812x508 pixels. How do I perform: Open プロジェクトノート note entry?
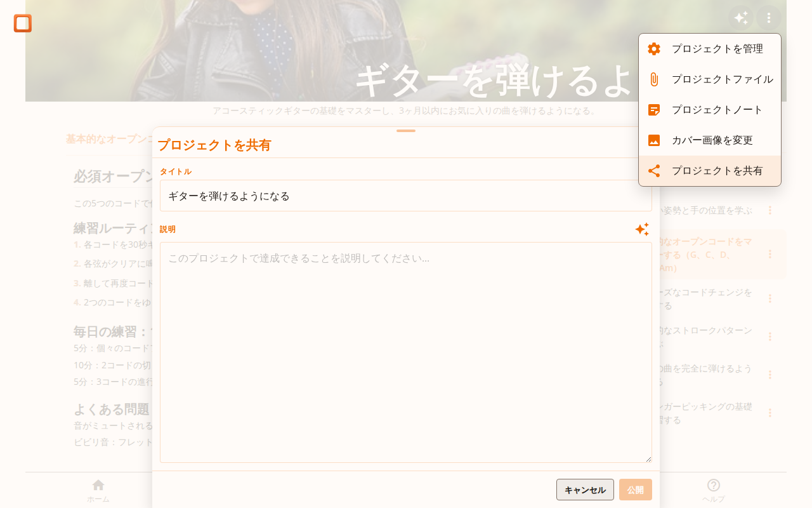point(710,110)
